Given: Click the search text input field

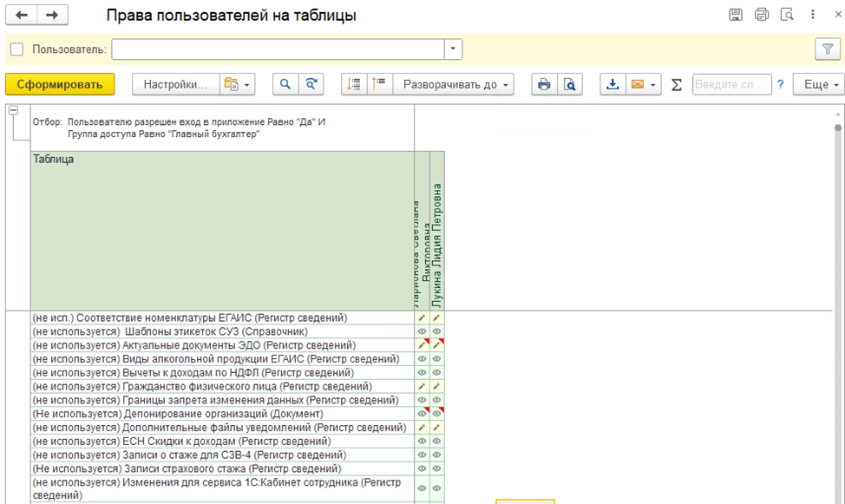Looking at the screenshot, I should [730, 84].
